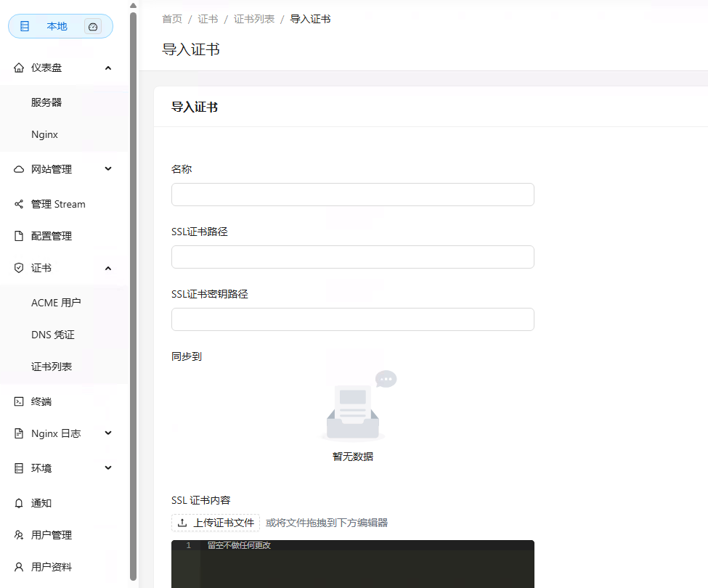
Task: Click the cloud icon beside 网站管理
Action: [18, 169]
